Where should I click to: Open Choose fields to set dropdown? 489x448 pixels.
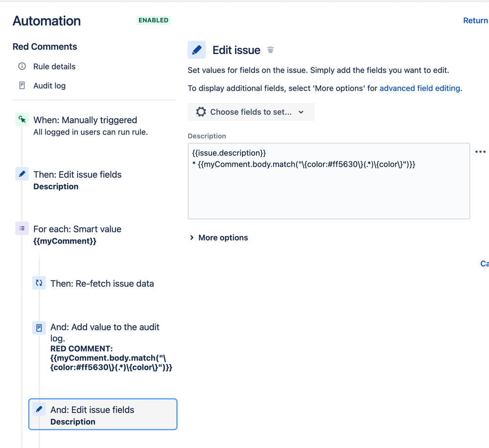click(x=251, y=112)
